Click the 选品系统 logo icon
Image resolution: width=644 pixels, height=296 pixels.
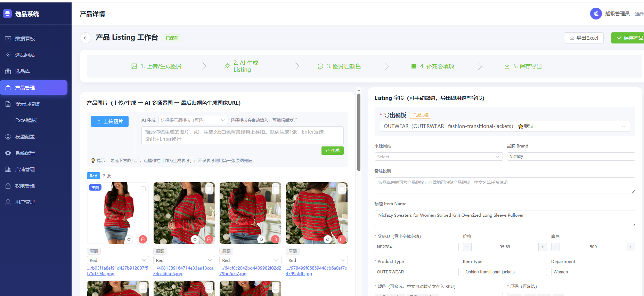(x=7, y=14)
